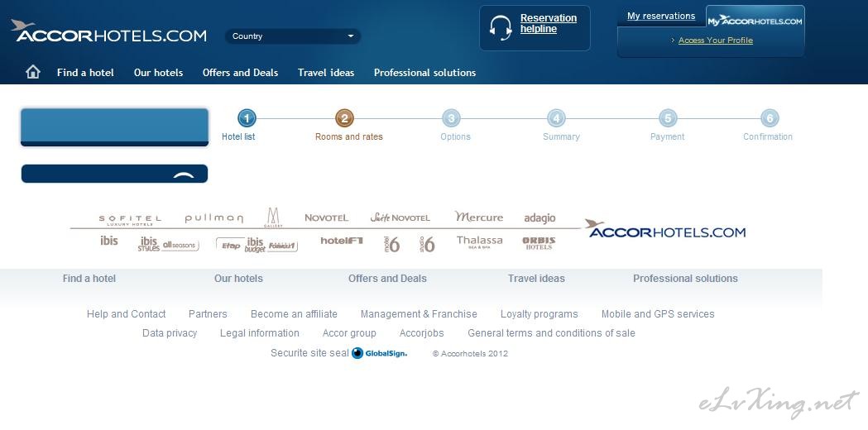Click the MGallery brand logo

pyautogui.click(x=273, y=217)
